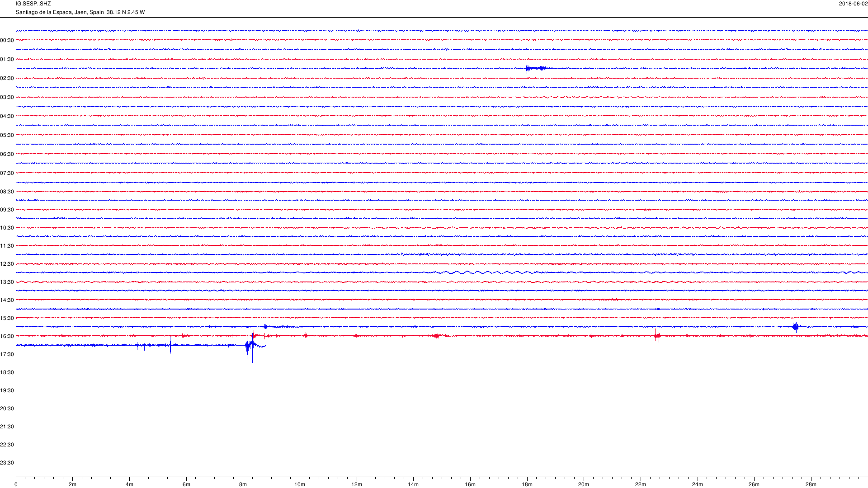Click the 06:30 time label
The width and height of the screenshot is (868, 488).
[7, 154]
